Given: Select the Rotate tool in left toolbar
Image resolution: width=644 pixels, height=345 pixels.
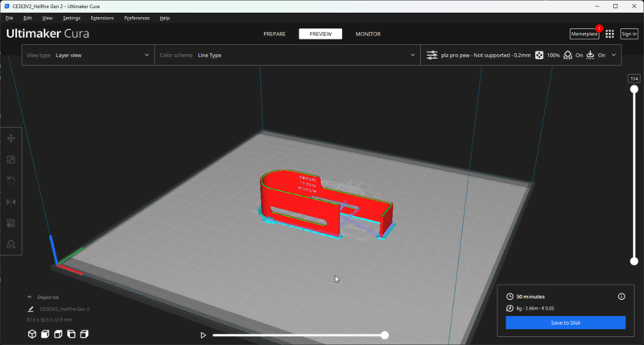Looking at the screenshot, I should pyautogui.click(x=11, y=181).
